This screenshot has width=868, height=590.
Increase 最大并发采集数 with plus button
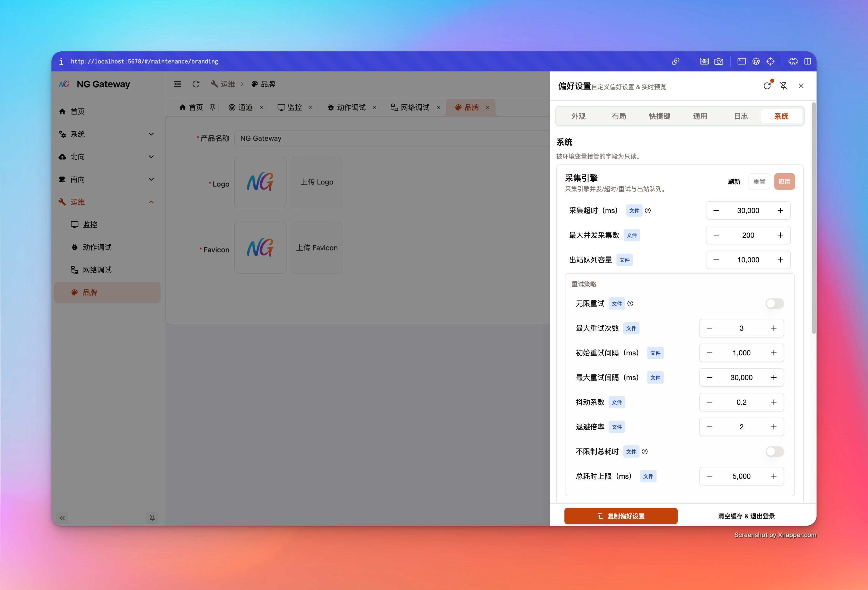click(780, 235)
